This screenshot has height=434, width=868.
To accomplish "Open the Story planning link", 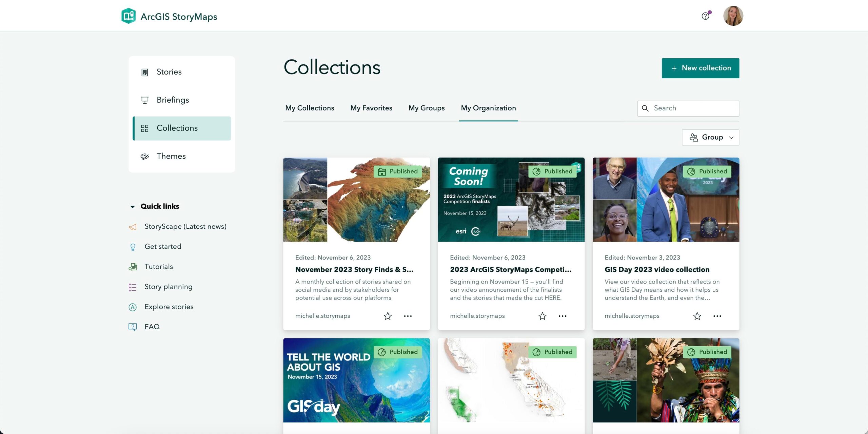I will [x=169, y=287].
